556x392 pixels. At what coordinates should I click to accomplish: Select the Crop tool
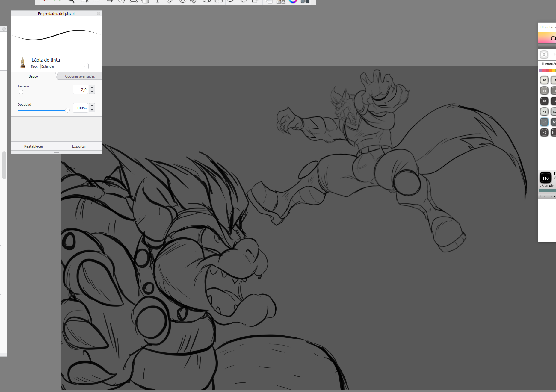(x=110, y=1)
